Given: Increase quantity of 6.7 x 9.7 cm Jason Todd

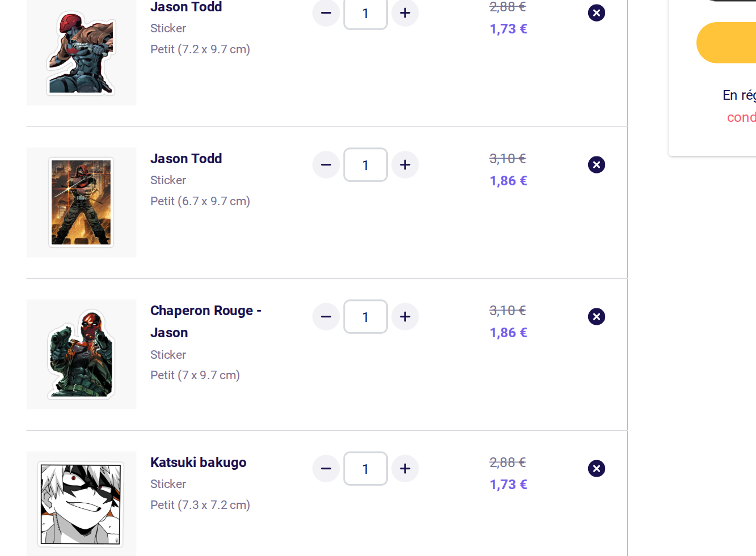Looking at the screenshot, I should click(405, 165).
